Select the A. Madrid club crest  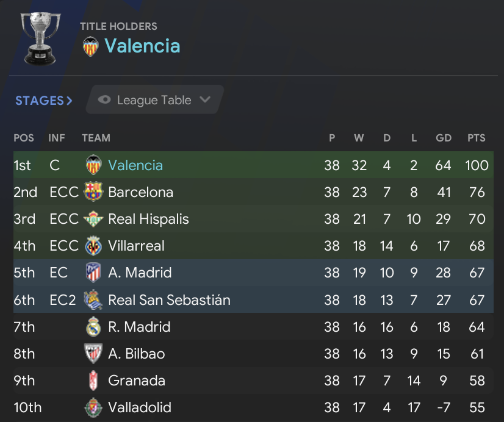(x=92, y=273)
